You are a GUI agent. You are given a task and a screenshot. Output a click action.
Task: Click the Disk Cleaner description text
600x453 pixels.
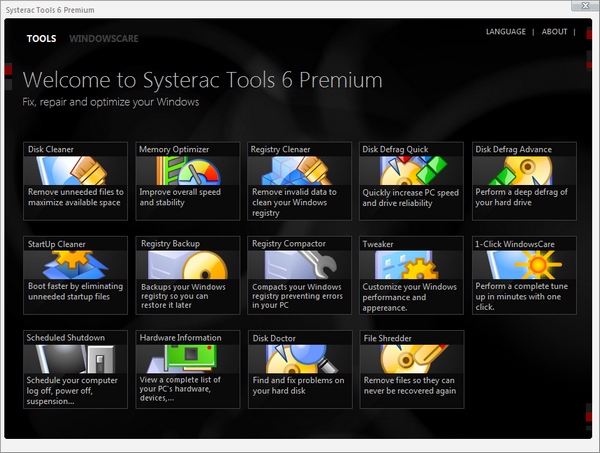point(74,196)
